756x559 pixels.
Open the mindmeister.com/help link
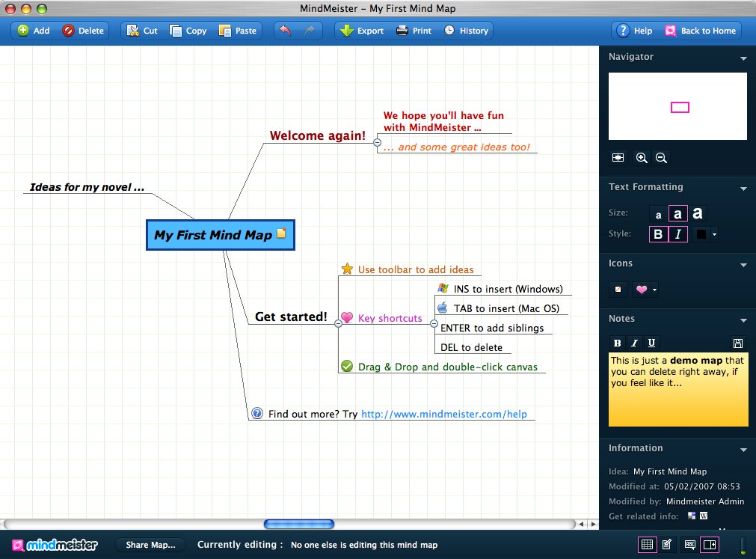point(444,414)
